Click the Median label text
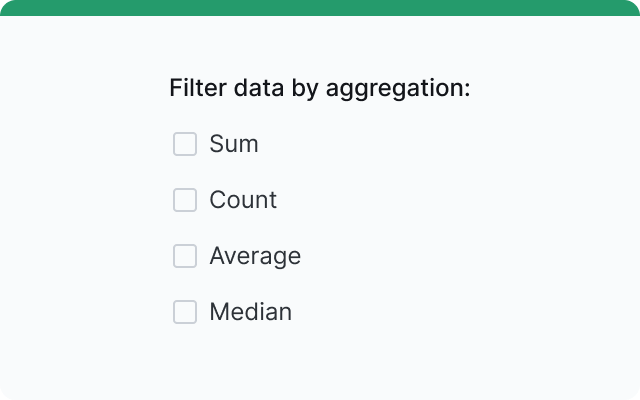 [250, 312]
